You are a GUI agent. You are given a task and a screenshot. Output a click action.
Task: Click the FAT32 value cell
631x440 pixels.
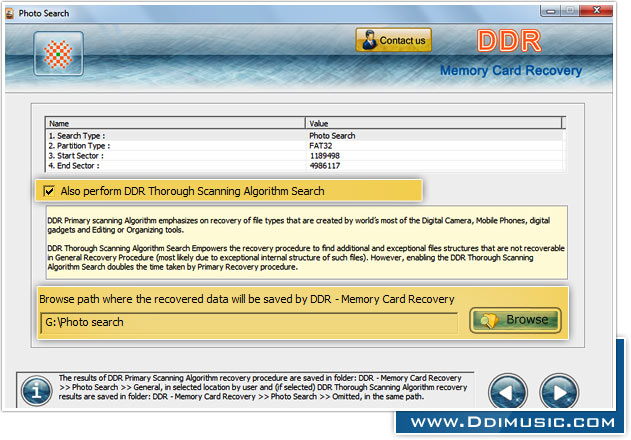click(x=321, y=146)
